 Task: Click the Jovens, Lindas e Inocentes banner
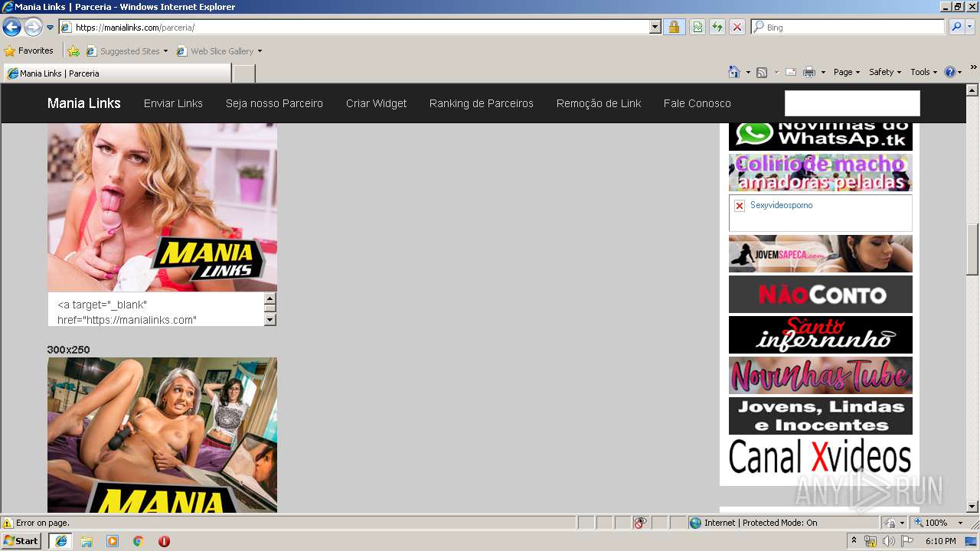821,416
